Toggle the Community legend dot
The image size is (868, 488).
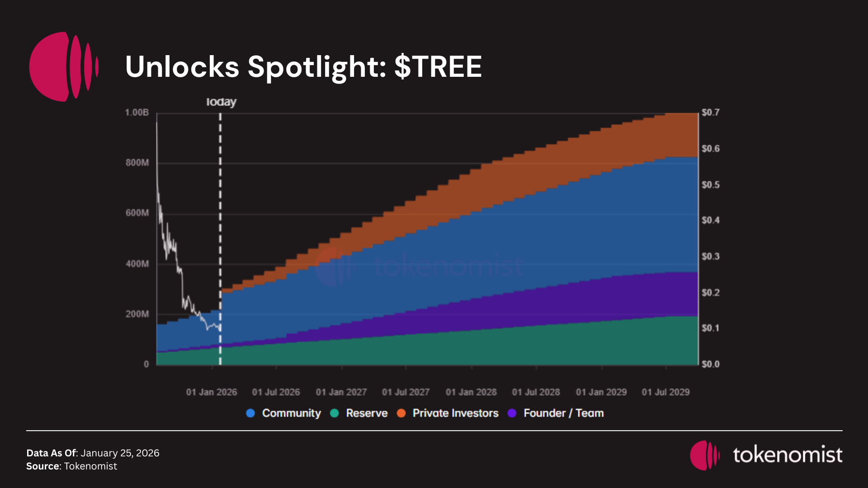coord(250,413)
